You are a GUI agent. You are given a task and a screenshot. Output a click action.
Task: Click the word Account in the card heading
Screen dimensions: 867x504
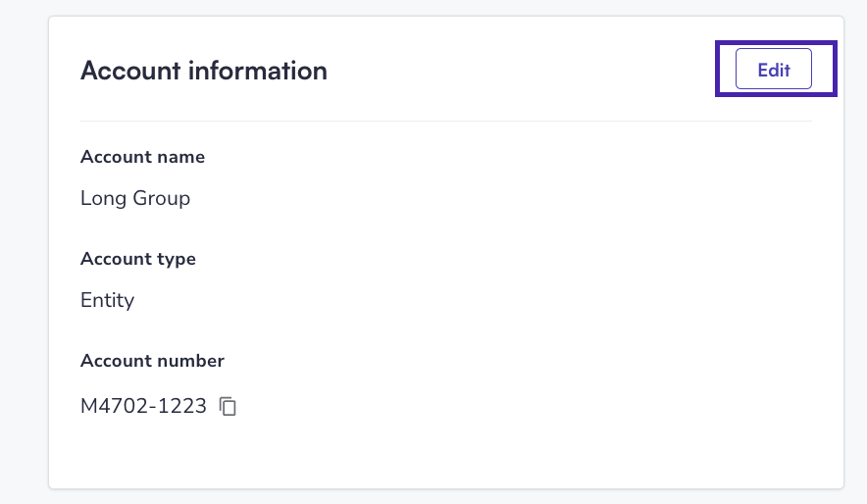coord(130,71)
